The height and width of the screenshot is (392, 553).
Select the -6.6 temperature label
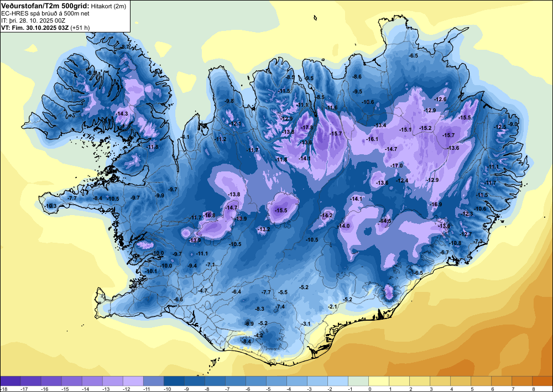179,300
